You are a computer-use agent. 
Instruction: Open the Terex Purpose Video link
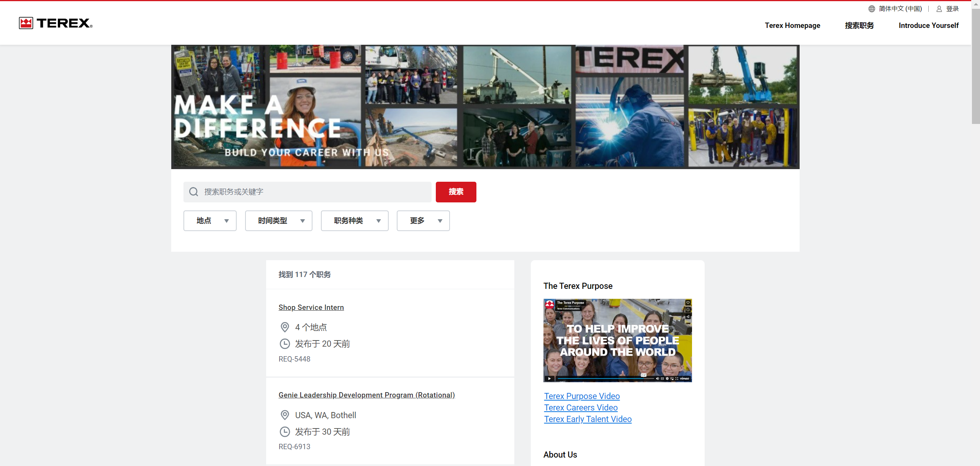point(582,396)
